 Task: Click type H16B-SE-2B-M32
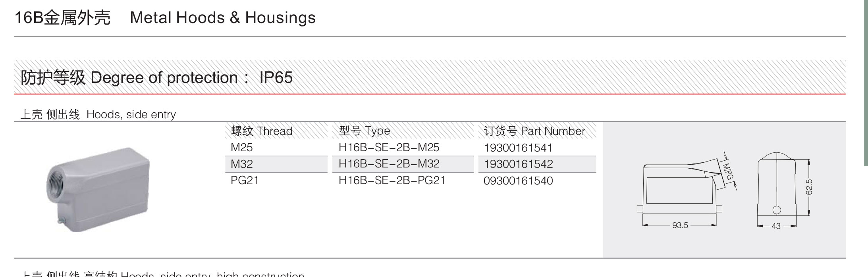click(389, 164)
